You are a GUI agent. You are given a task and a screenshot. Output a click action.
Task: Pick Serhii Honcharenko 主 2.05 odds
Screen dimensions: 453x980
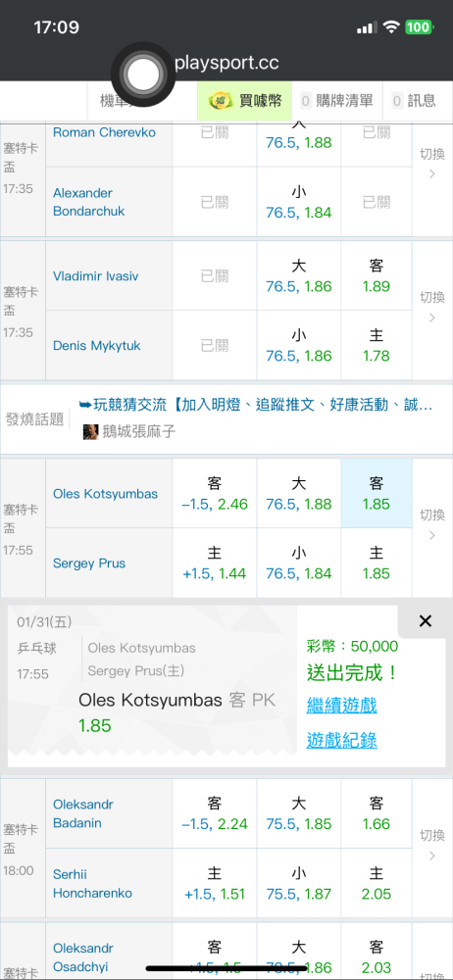(x=377, y=883)
